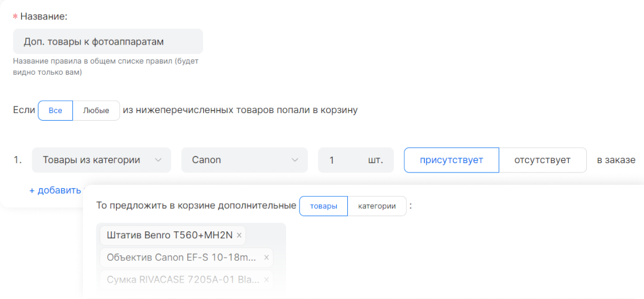Click the + добавить link
Screen dimensions: 644x299
pyautogui.click(x=55, y=190)
